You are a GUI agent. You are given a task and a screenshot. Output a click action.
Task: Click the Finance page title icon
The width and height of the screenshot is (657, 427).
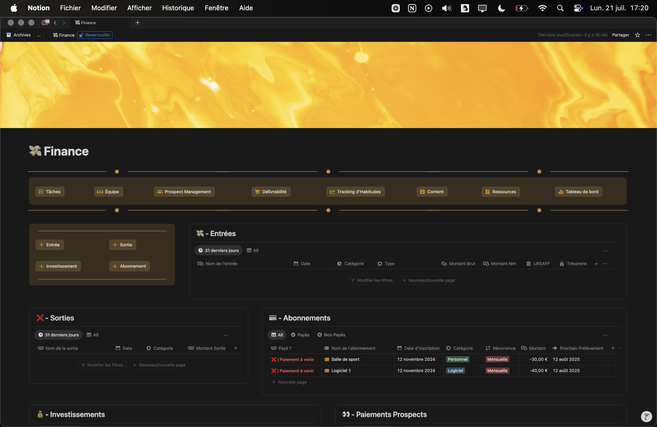[35, 151]
